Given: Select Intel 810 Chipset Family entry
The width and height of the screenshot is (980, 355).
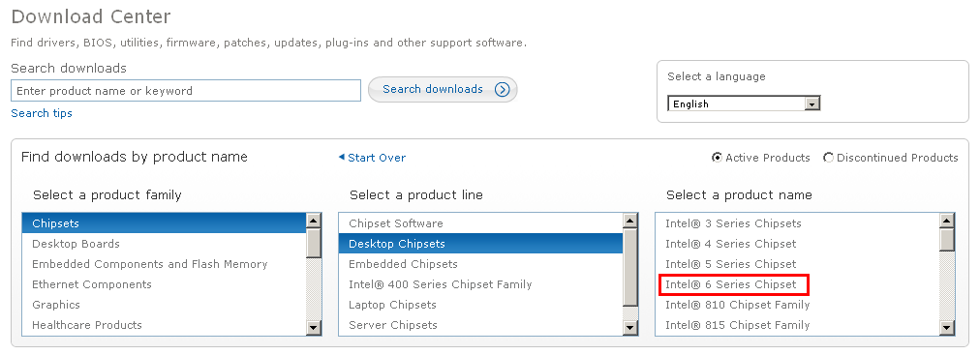Looking at the screenshot, I should point(797,305).
